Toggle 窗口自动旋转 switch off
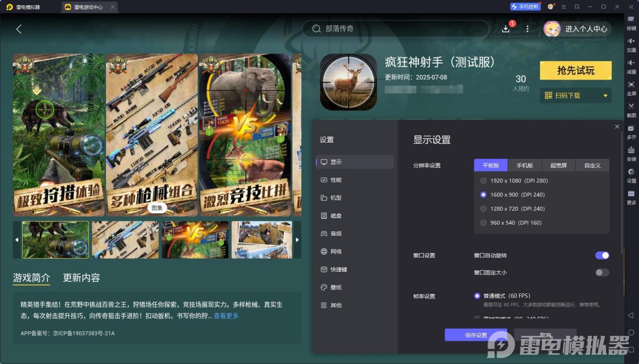Image resolution: width=639 pixels, height=364 pixels. (x=602, y=256)
